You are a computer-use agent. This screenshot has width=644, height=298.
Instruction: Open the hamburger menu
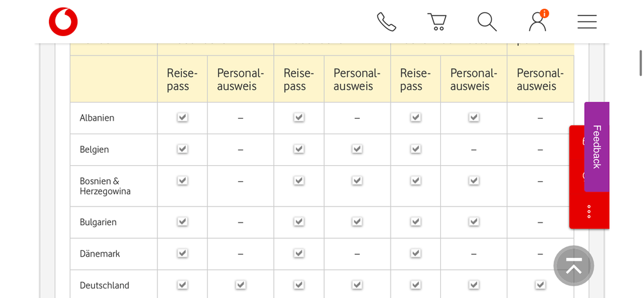(x=587, y=22)
